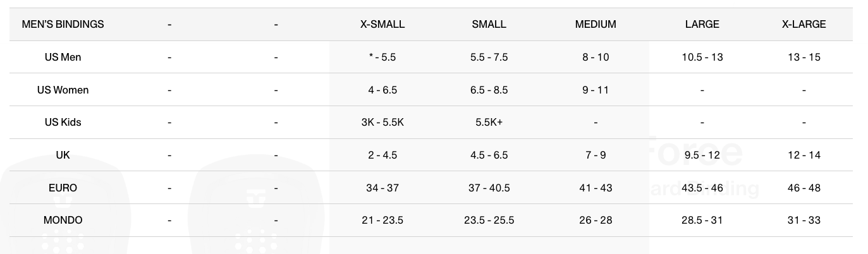Select the EURO X-Large value 46 - 48
The height and width of the screenshot is (254, 868).
(804, 188)
